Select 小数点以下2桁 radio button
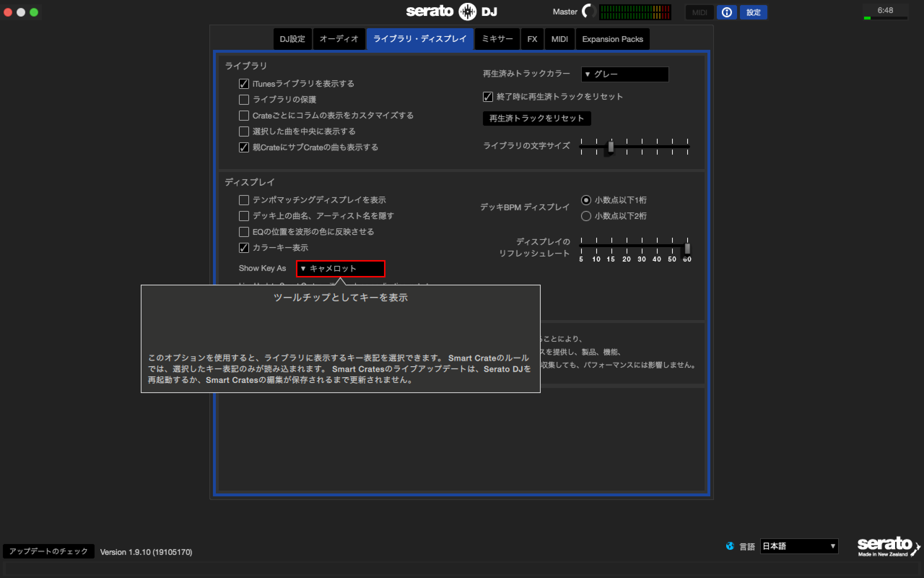This screenshot has height=578, width=924. click(586, 216)
